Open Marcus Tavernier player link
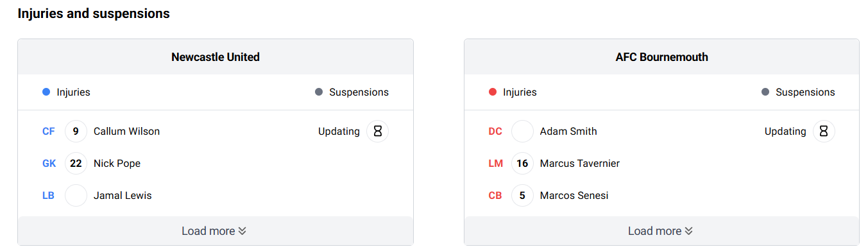 click(x=580, y=163)
